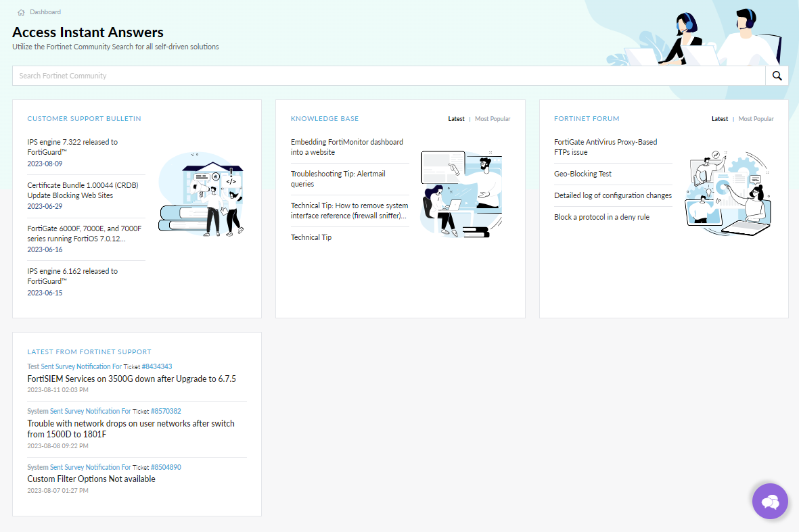
Task: Open How to remove system interface reference article
Action: [x=350, y=211]
